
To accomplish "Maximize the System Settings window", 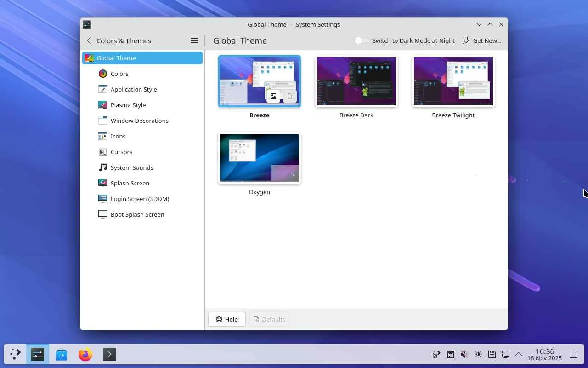I will pyautogui.click(x=490, y=24).
